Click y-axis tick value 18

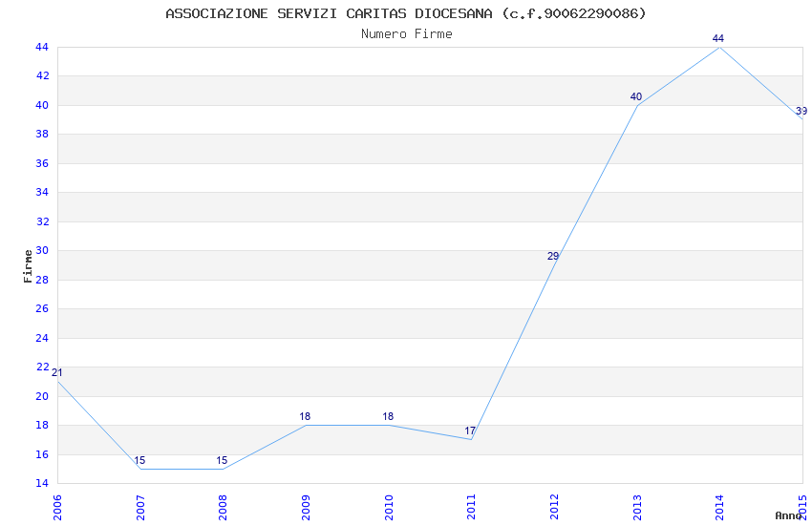(42, 425)
